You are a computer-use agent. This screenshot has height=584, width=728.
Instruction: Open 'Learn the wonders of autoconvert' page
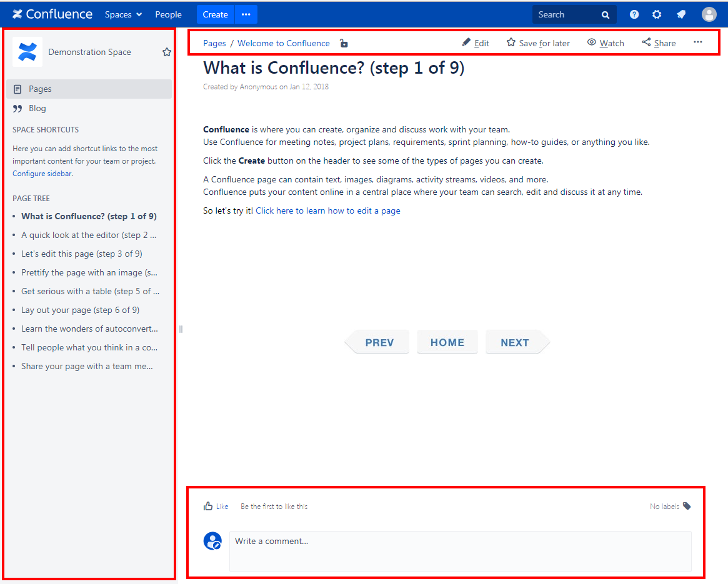(x=89, y=329)
